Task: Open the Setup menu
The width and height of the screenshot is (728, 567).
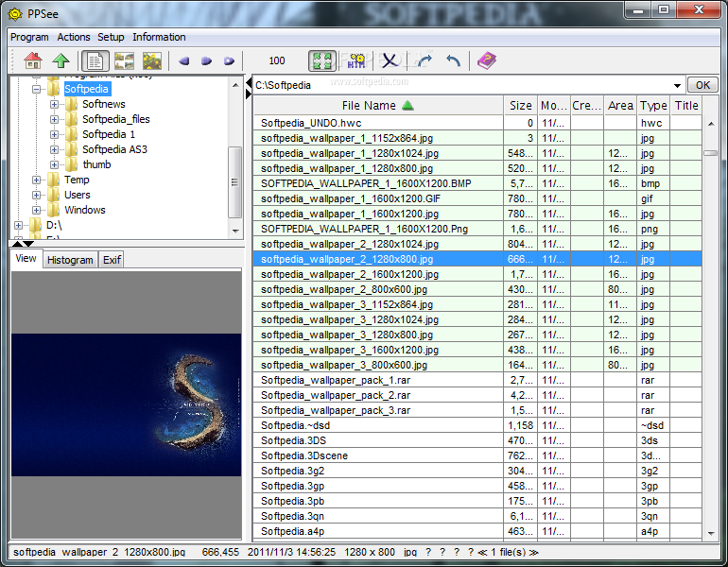Action: coord(111,37)
